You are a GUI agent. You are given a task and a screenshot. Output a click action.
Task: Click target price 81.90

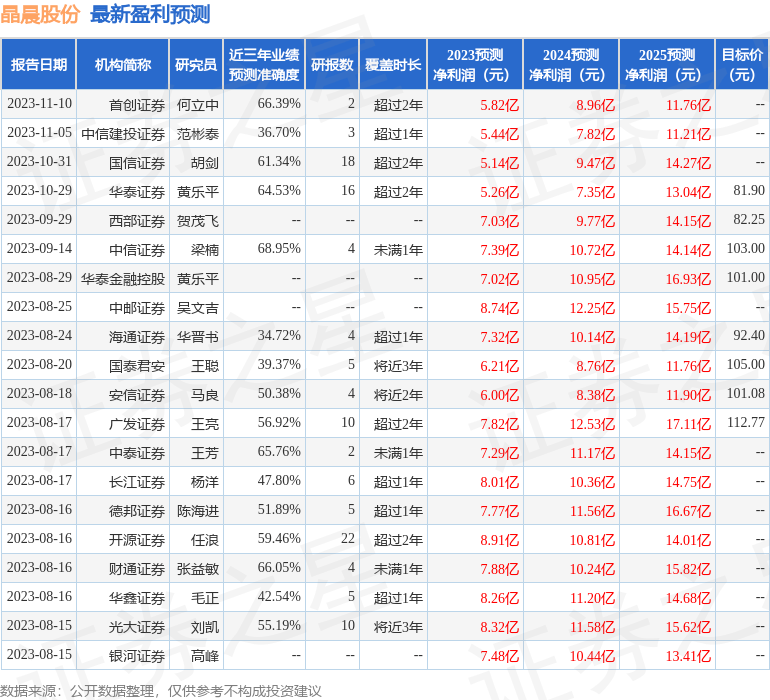pos(749,191)
